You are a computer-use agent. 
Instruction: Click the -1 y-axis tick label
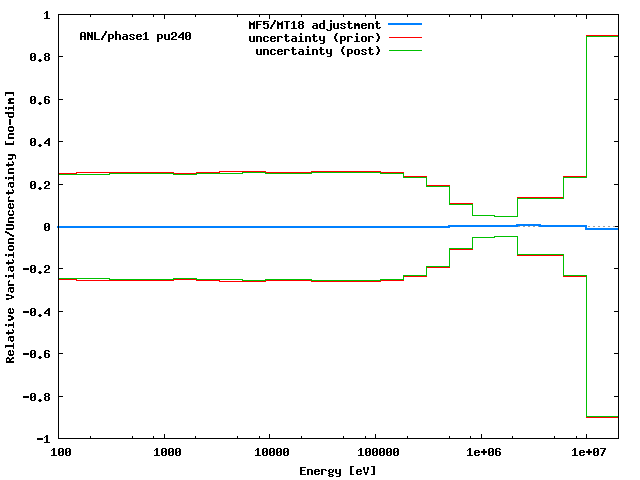coord(44,438)
